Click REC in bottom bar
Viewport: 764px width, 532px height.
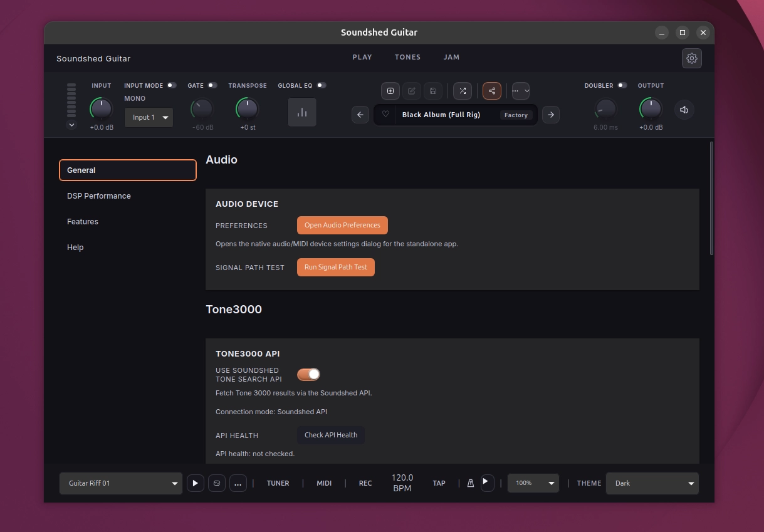click(x=365, y=483)
